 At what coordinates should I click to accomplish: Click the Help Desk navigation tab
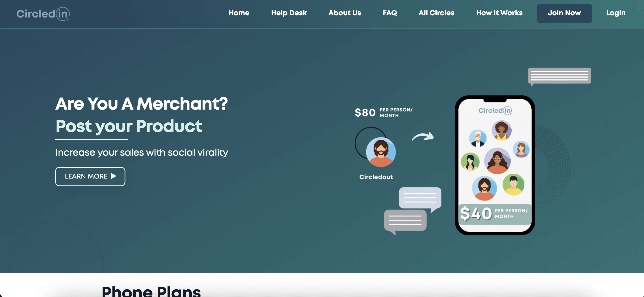[289, 13]
